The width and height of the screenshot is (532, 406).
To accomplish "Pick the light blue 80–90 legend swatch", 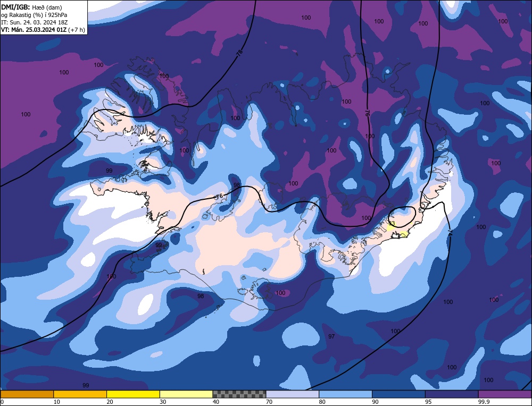I will (345, 394).
